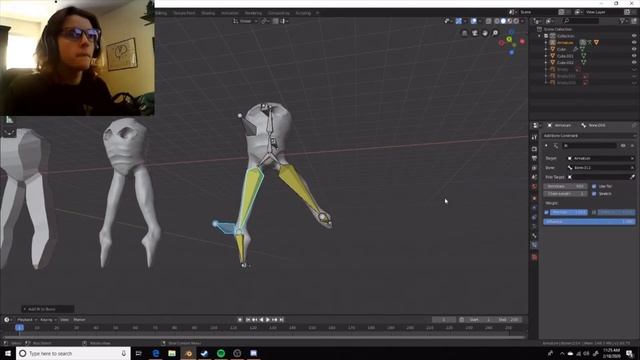Click the camera view navigation button
Viewport: 640px width, 360px height.
pos(475,33)
